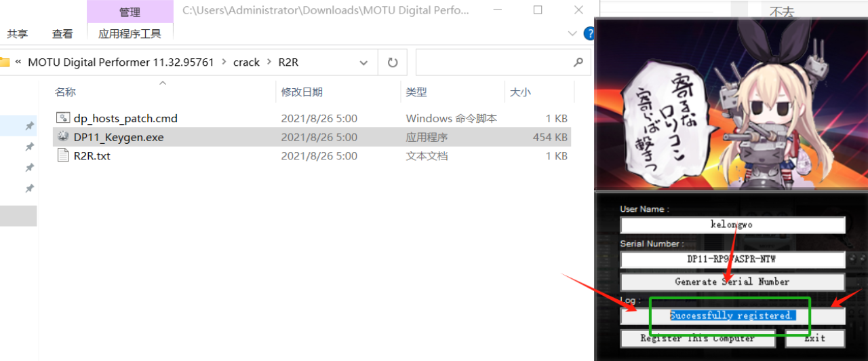Open the address bar history dropdown
The height and width of the screenshot is (361, 868).
(364, 62)
